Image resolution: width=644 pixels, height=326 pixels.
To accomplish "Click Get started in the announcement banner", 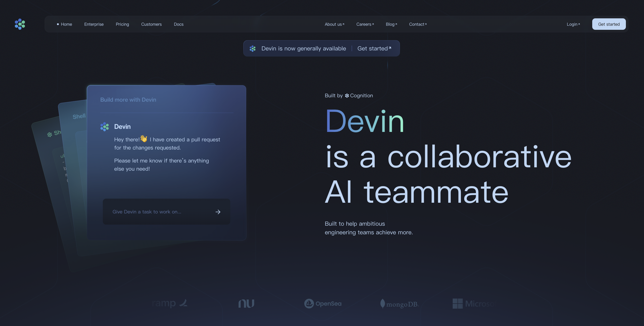I will [x=374, y=48].
